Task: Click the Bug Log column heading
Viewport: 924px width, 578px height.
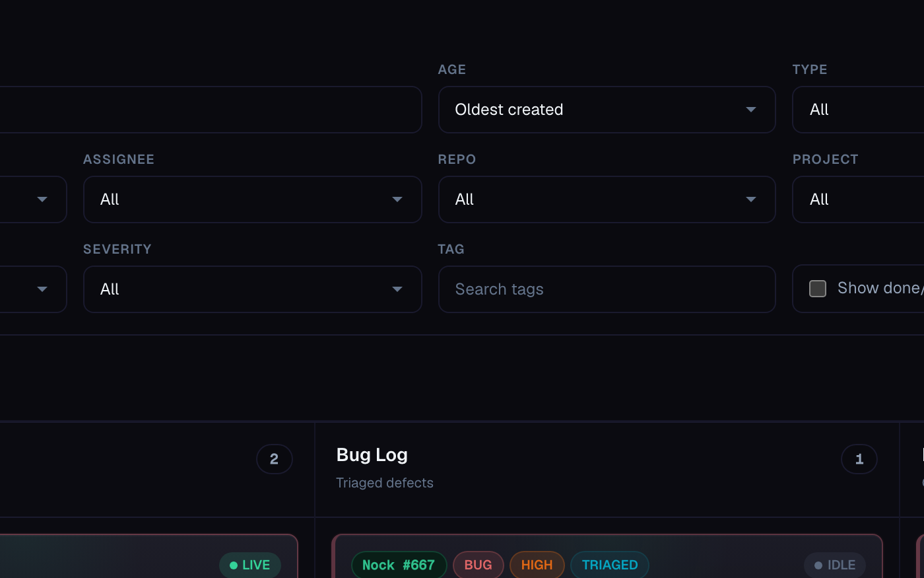Action: 372,455
